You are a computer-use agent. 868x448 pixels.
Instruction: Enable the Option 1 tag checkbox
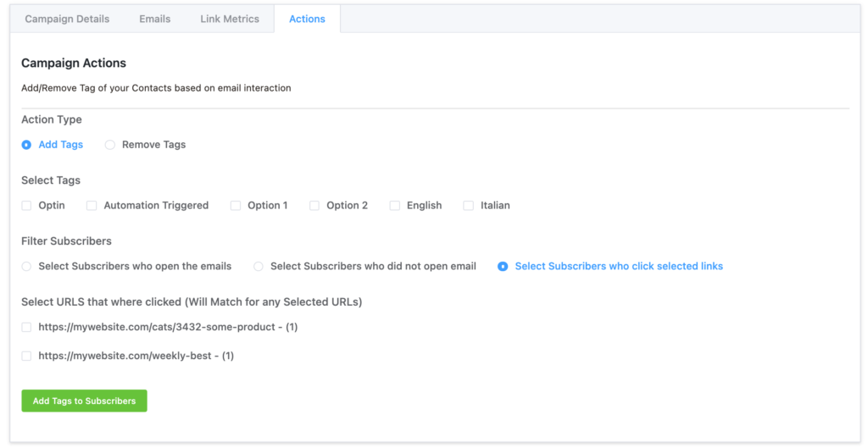click(236, 206)
